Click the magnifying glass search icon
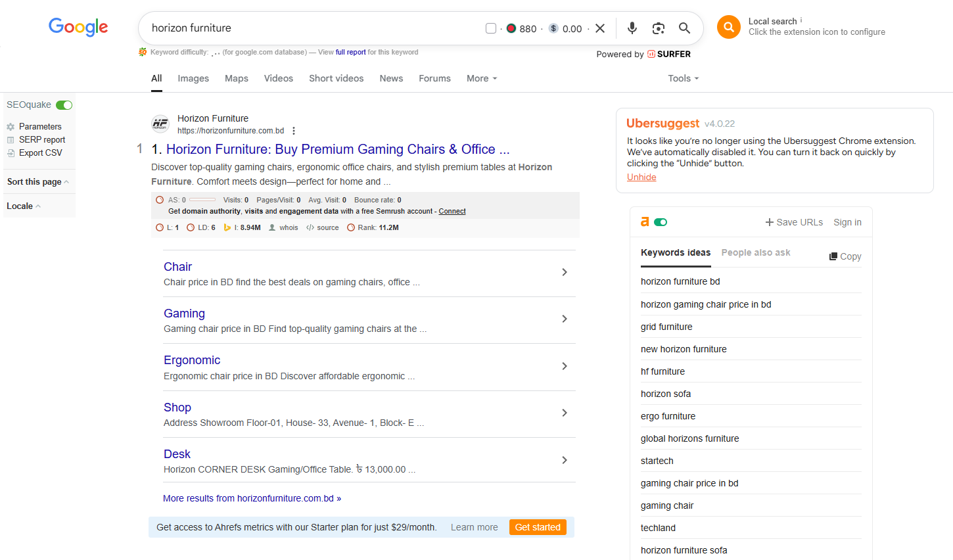This screenshot has height=560, width=953. point(684,28)
